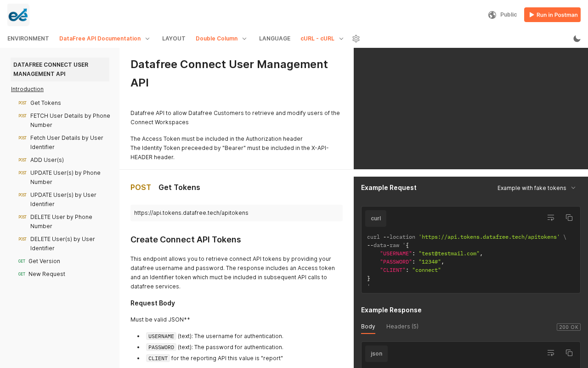Click the Public globe icon
This screenshot has height=368, width=588.
[x=492, y=15]
